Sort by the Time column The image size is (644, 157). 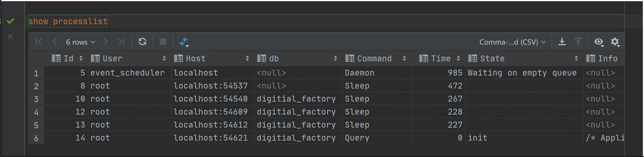440,59
